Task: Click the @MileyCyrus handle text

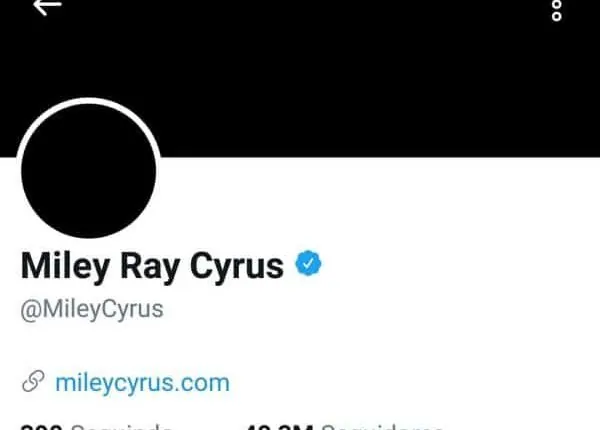Action: tap(92, 309)
